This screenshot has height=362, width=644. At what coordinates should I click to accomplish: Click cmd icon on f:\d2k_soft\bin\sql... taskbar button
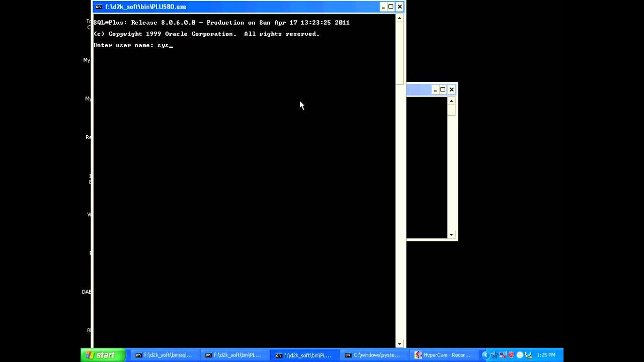click(x=138, y=355)
